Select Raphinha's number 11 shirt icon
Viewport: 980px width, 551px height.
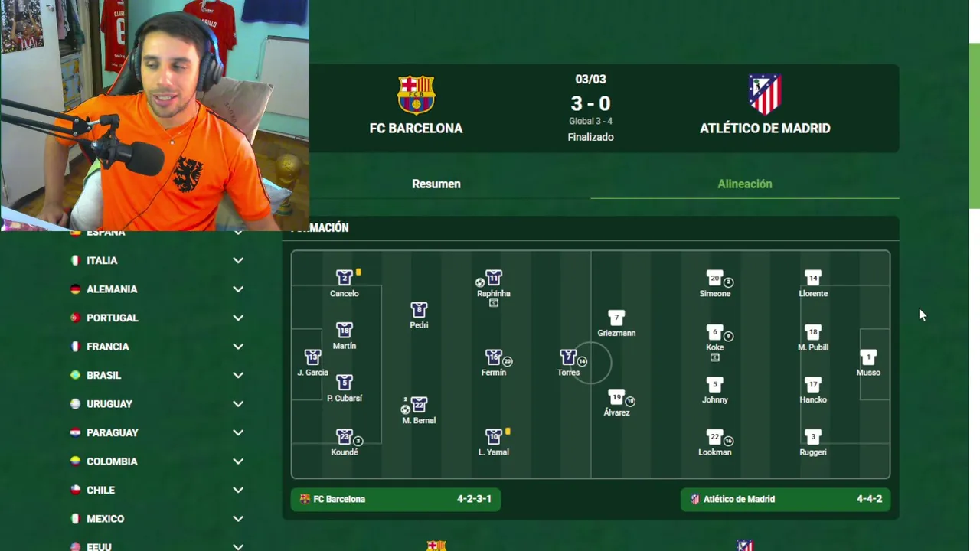click(494, 278)
